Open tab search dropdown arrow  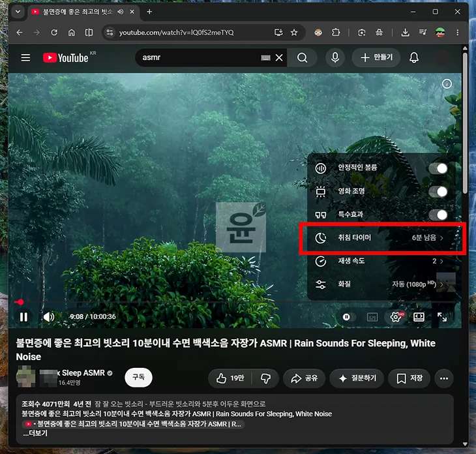click(18, 12)
